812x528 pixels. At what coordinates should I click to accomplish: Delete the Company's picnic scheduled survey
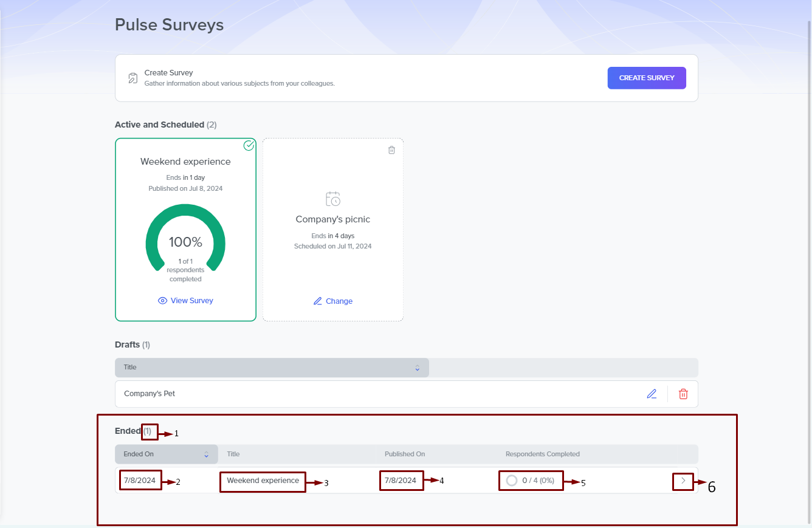click(391, 150)
